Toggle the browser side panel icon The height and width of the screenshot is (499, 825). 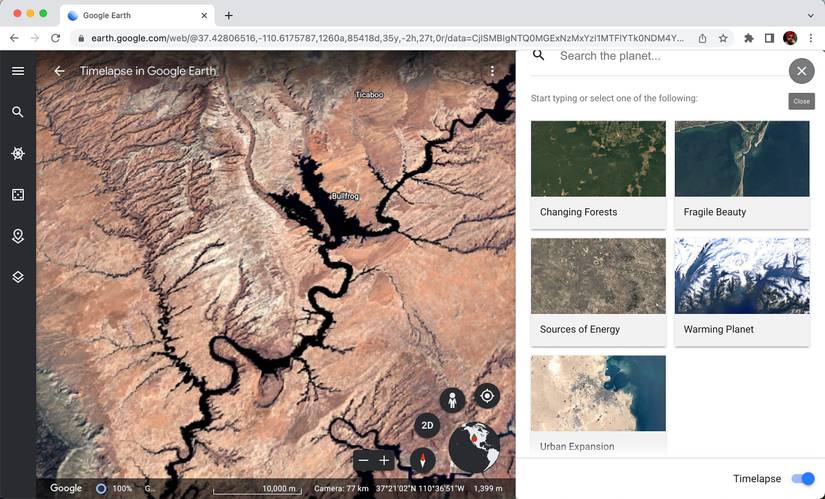pos(769,38)
